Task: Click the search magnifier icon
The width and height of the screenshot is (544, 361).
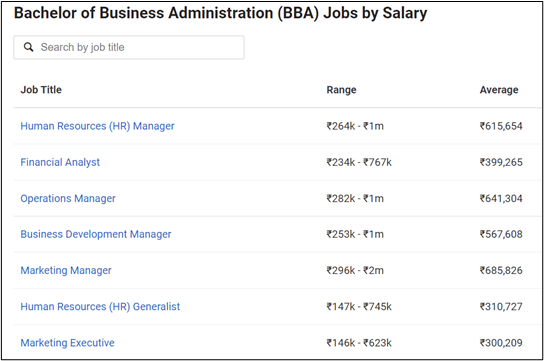Action: coord(28,47)
